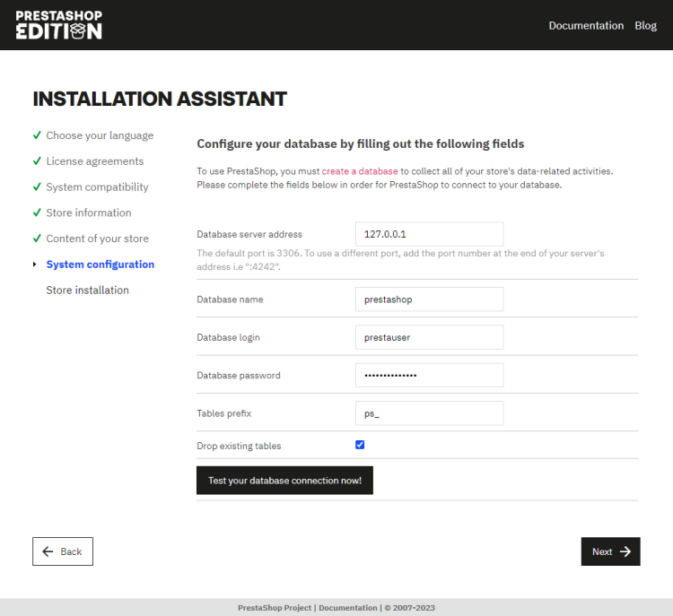Image resolution: width=673 pixels, height=616 pixels.
Task: Click the Database password label
Action: pos(239,376)
